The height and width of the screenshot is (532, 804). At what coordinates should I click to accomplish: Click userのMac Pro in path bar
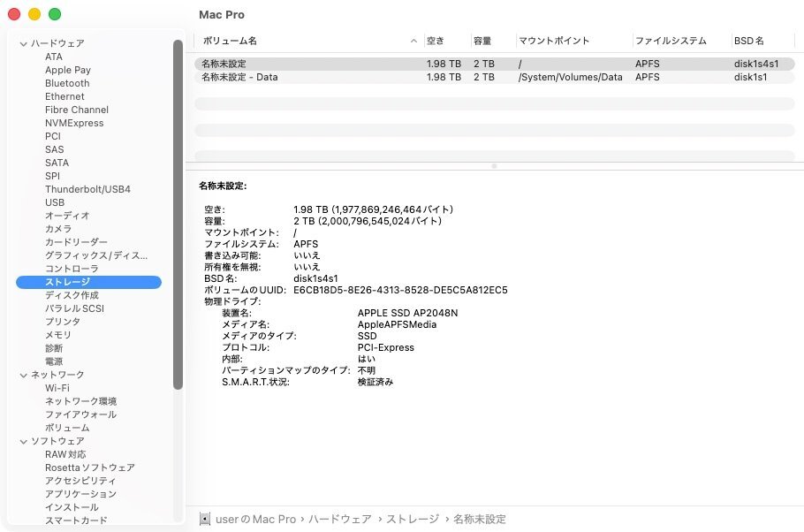[255, 519]
